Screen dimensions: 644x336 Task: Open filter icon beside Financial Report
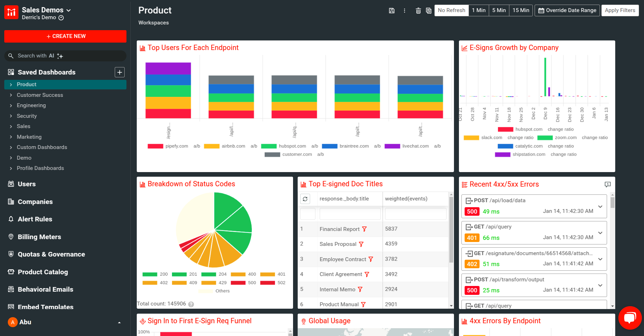click(365, 229)
